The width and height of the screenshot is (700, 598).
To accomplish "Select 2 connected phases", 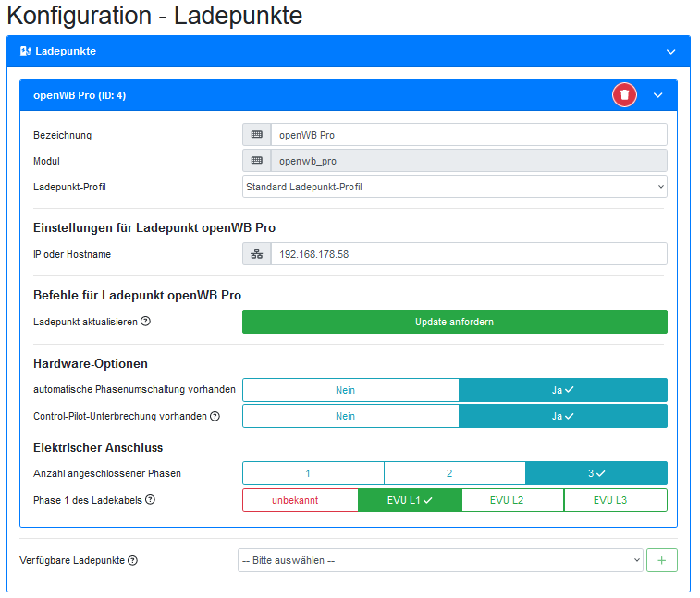I will 454,473.
